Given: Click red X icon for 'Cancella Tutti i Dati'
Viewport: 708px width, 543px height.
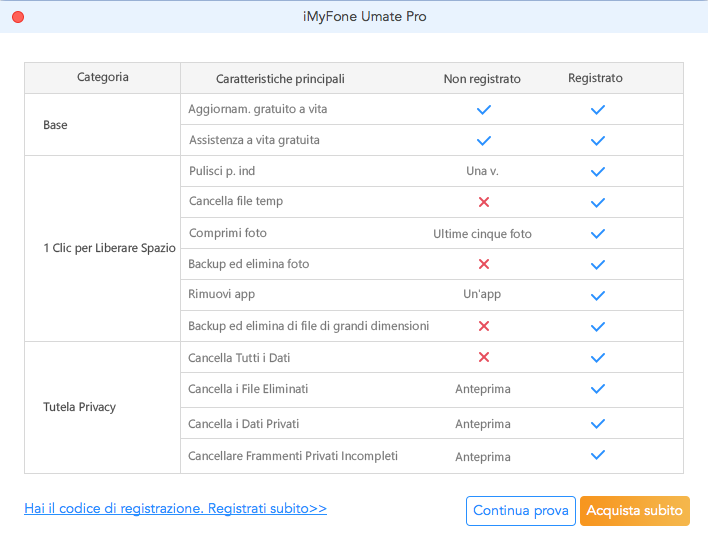Looking at the screenshot, I should coord(483,357).
